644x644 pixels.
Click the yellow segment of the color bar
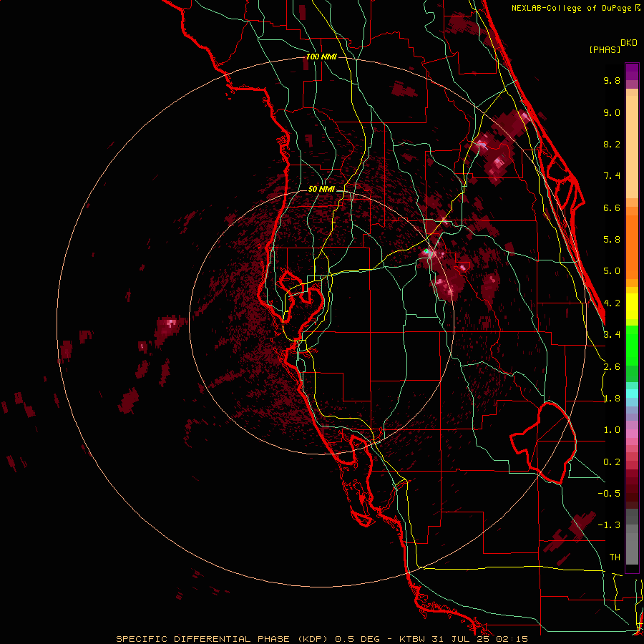(x=632, y=306)
